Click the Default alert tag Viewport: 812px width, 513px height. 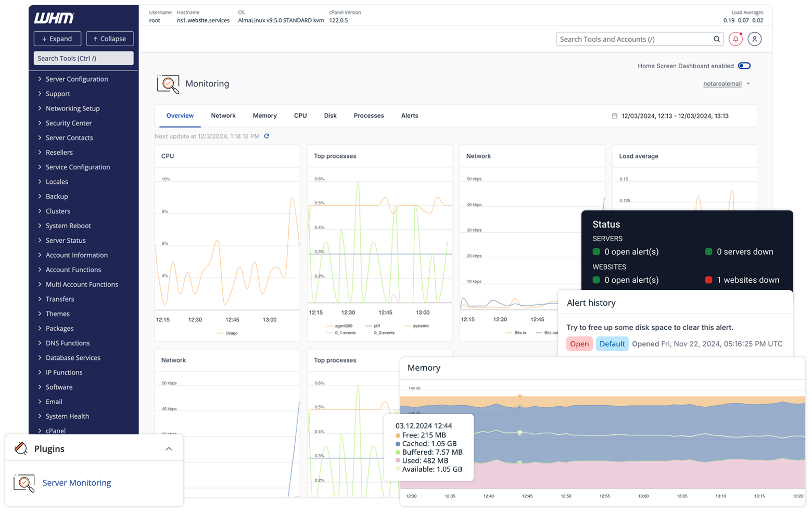pyautogui.click(x=612, y=344)
